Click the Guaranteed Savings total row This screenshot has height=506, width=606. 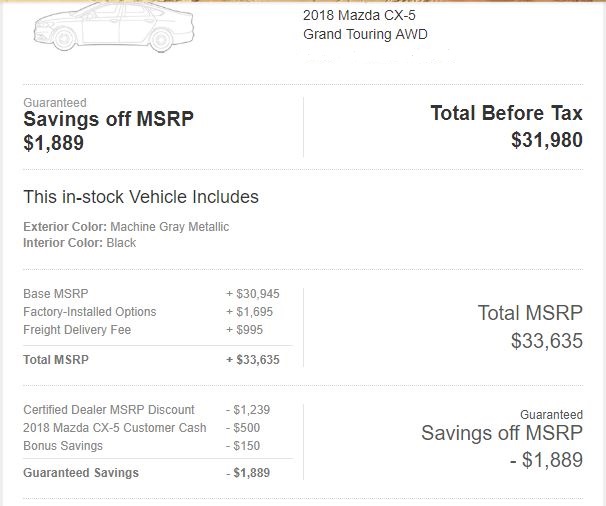click(151, 473)
